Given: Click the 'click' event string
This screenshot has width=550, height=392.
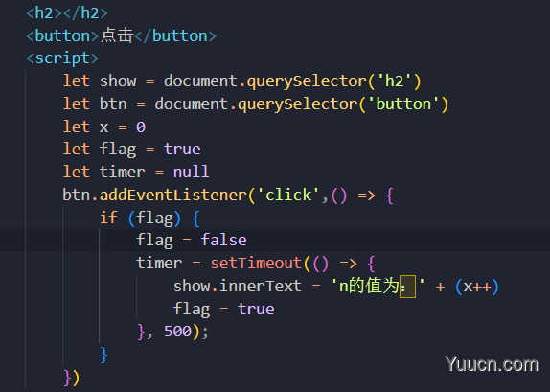Looking at the screenshot, I should (288, 196).
